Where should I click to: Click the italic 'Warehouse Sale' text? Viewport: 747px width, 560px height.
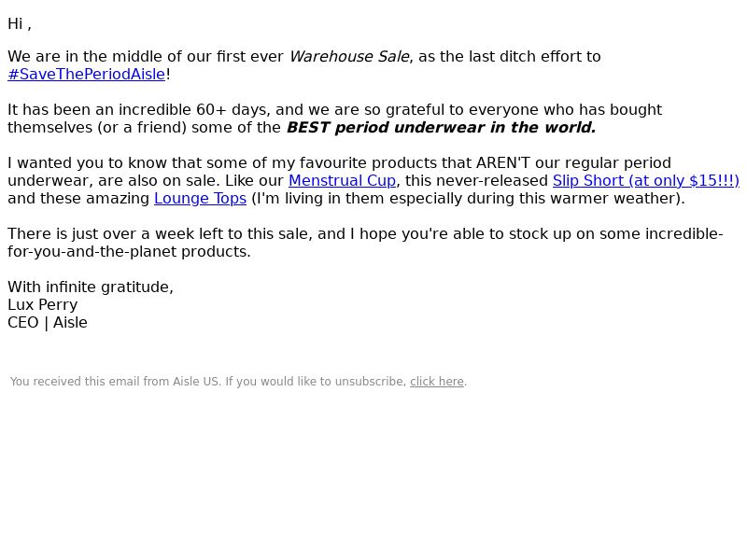click(349, 57)
